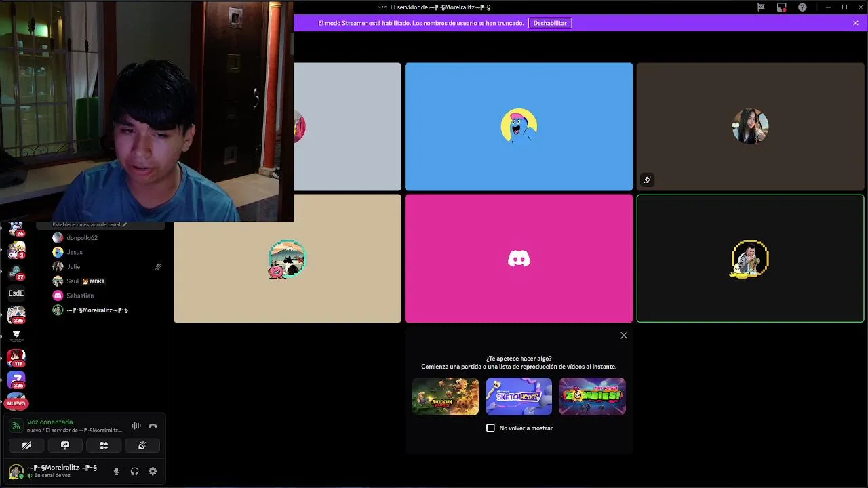Open User Settings gear icon

153,471
